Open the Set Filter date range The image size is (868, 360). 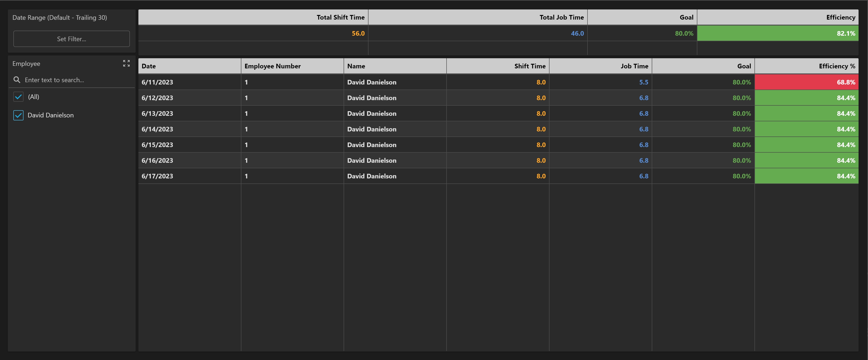71,39
